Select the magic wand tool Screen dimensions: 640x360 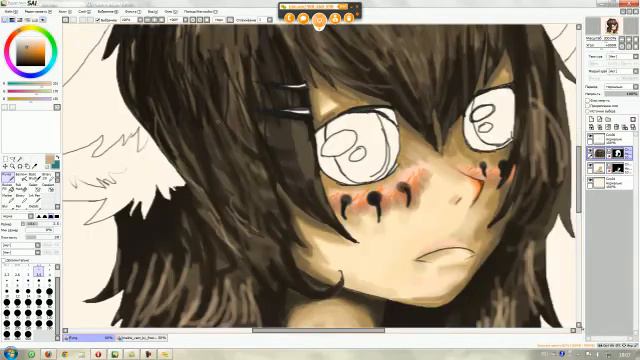pyautogui.click(x=20, y=159)
